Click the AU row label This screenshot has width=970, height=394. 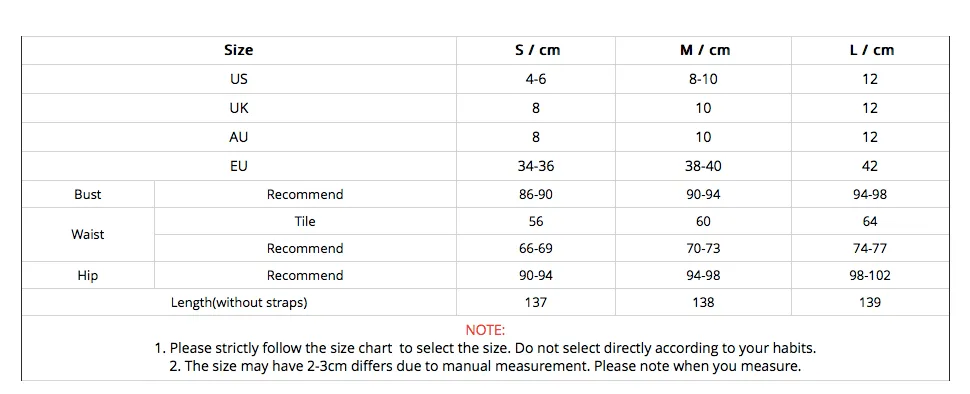pos(238,137)
